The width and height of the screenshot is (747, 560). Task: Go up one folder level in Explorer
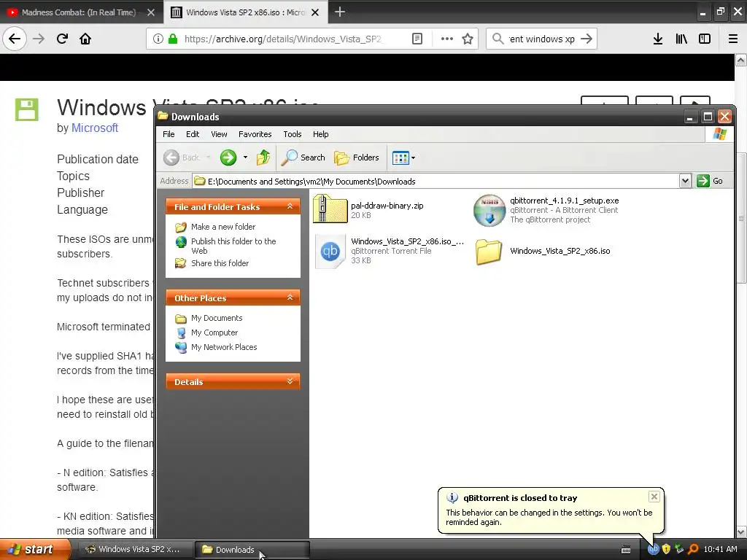263,157
